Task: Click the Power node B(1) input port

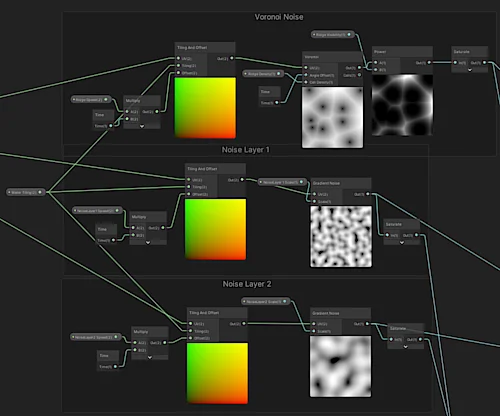Action: tap(376, 70)
